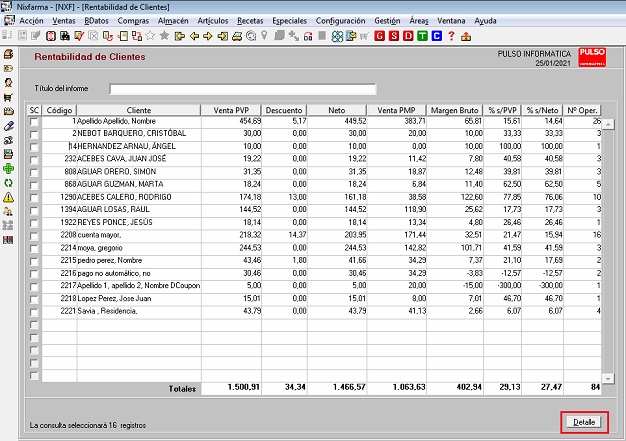Screen dimensions: 626x441
Task: Click the scrollbar down arrow of the table
Action: point(608,378)
